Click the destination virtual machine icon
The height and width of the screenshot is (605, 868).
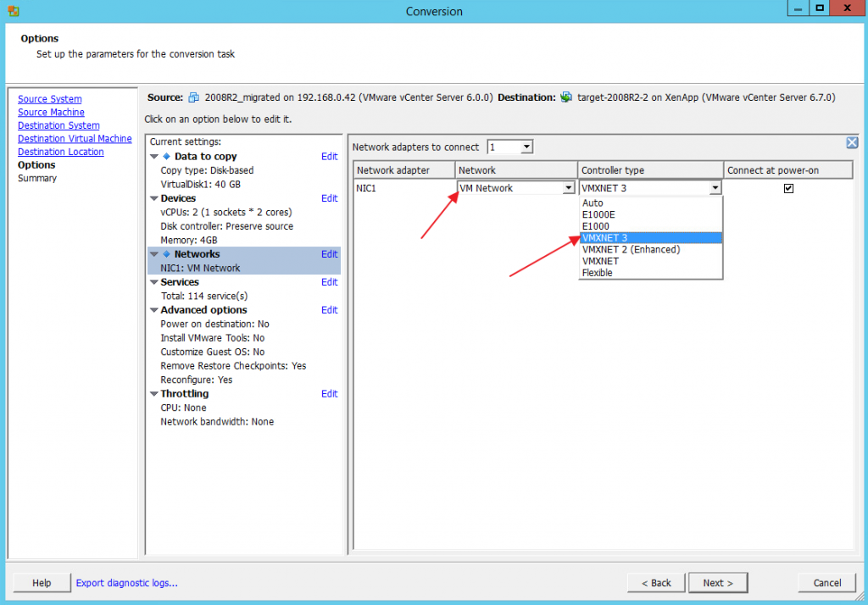pos(566,97)
